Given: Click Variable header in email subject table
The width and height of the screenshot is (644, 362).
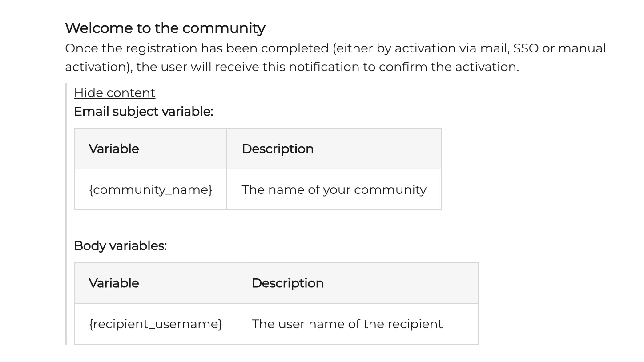Looking at the screenshot, I should (x=150, y=149).
